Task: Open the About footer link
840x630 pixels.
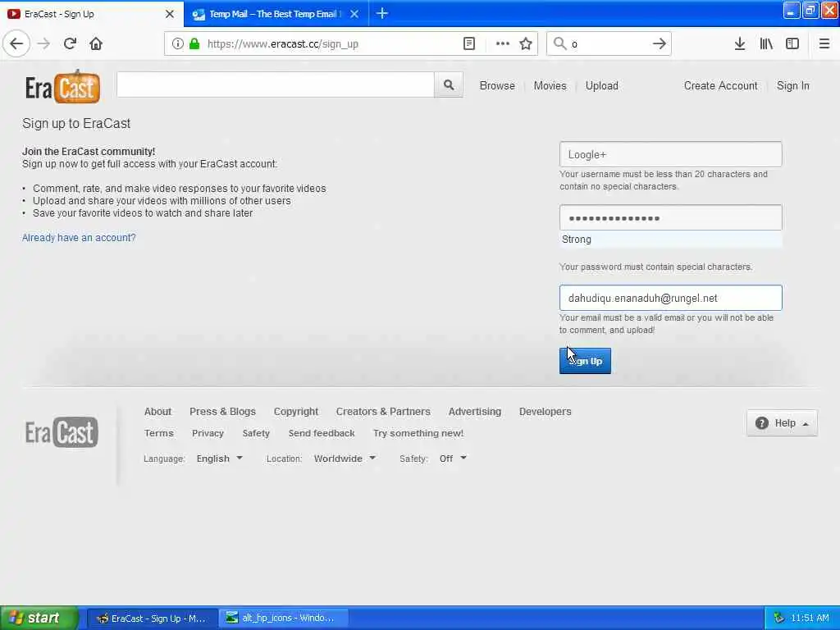Action: tap(157, 412)
